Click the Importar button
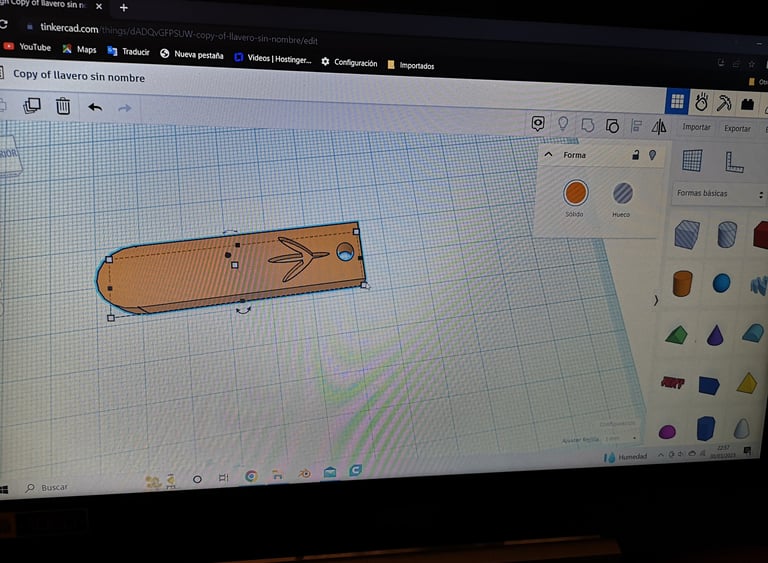The height and width of the screenshot is (563, 768). click(x=696, y=127)
